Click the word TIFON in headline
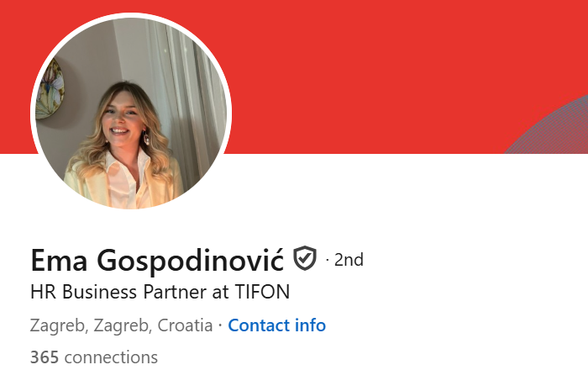Screen dimensions: 588x370 coord(262,292)
